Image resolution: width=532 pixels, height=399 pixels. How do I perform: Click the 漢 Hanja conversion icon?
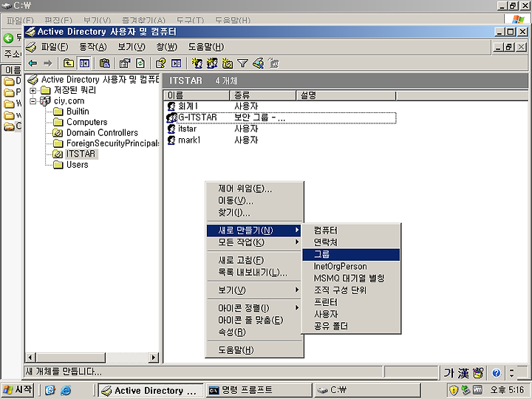point(463,373)
